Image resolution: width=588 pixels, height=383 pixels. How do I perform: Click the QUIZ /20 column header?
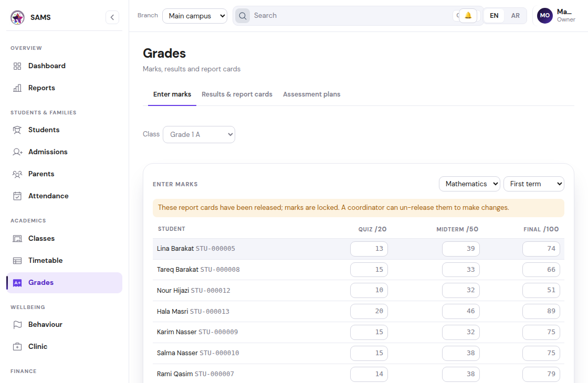click(372, 229)
